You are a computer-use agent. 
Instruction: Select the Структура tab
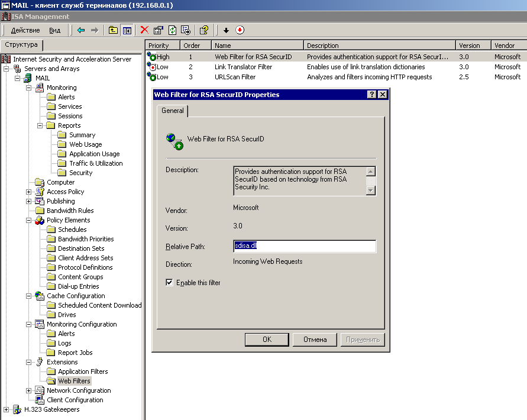tap(21, 45)
